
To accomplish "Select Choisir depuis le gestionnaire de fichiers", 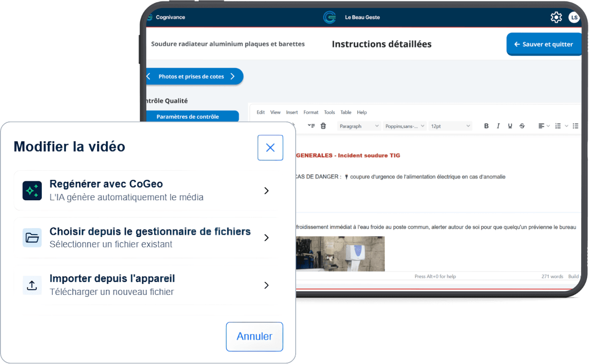I will (146, 238).
